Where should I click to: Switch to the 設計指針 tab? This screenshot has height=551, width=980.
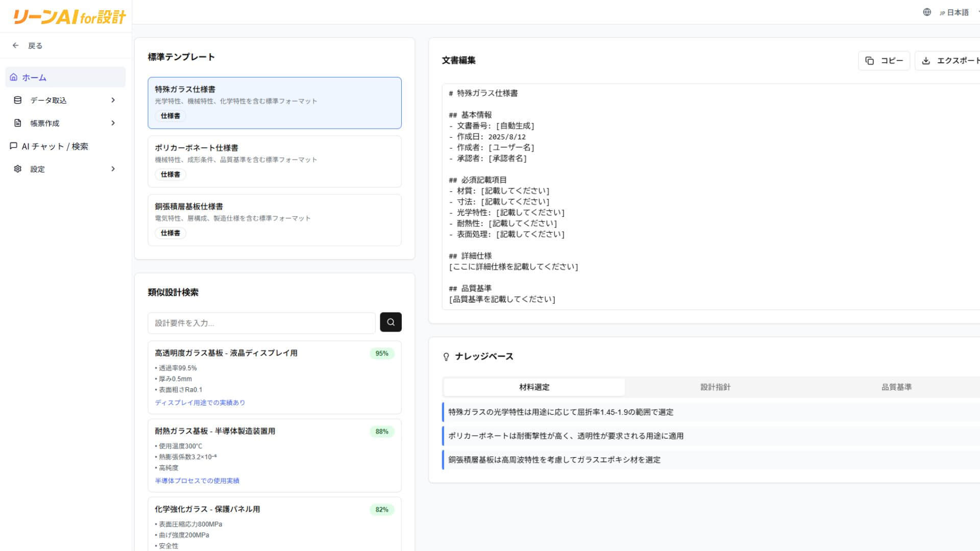(x=715, y=387)
